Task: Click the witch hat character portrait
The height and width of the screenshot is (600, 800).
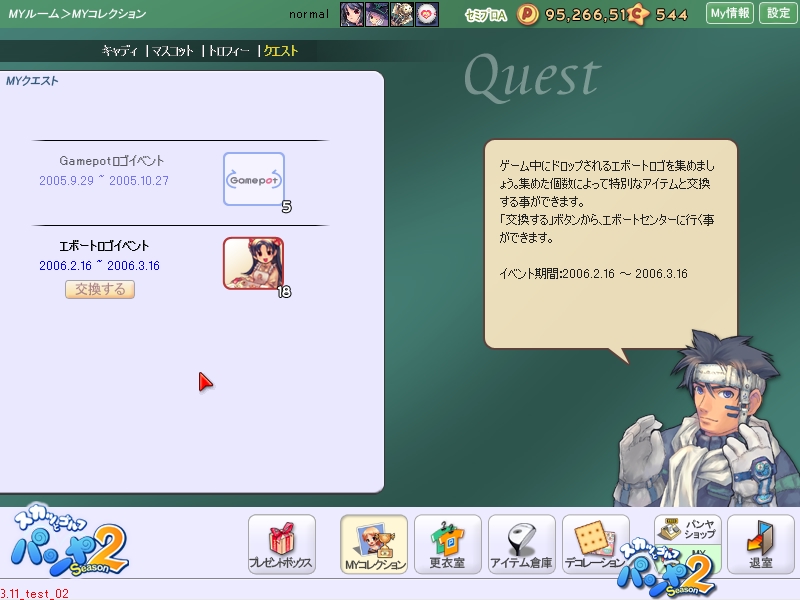Action: click(377, 14)
